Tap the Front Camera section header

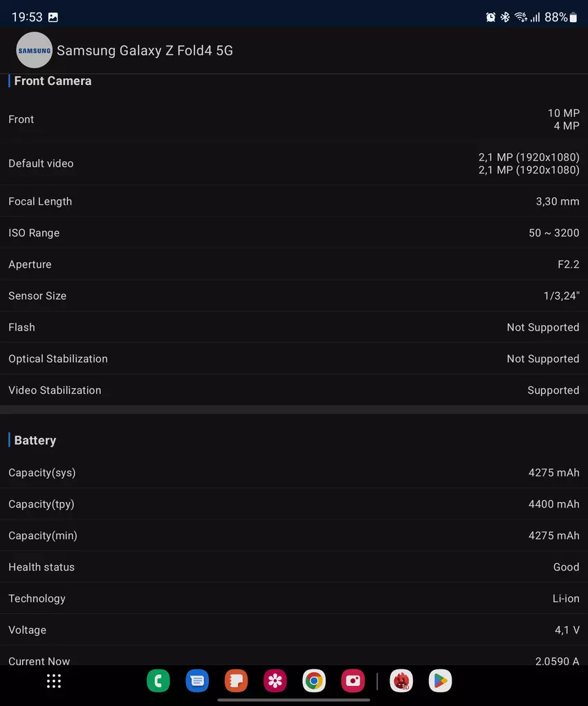53,81
